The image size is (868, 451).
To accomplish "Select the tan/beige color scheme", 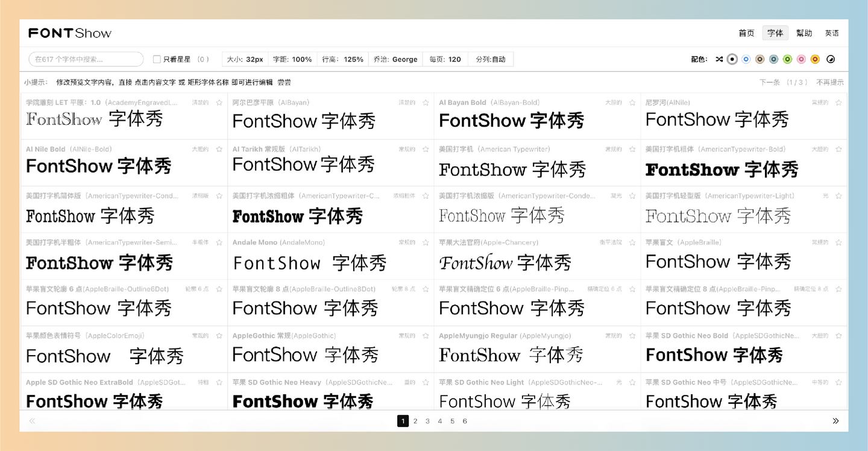I will point(760,59).
